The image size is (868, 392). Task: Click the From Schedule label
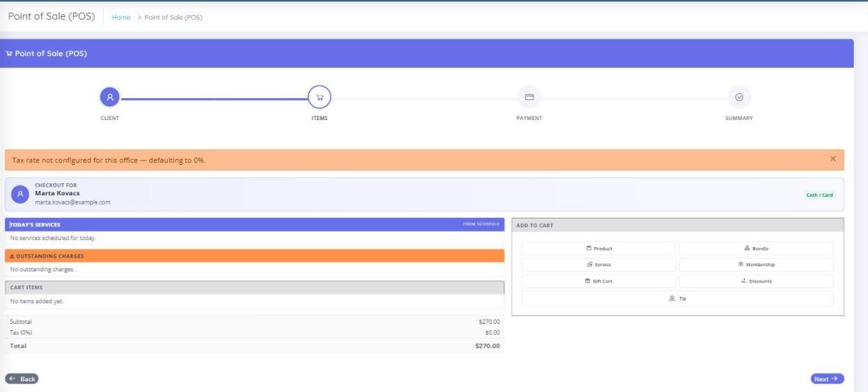coord(481,224)
